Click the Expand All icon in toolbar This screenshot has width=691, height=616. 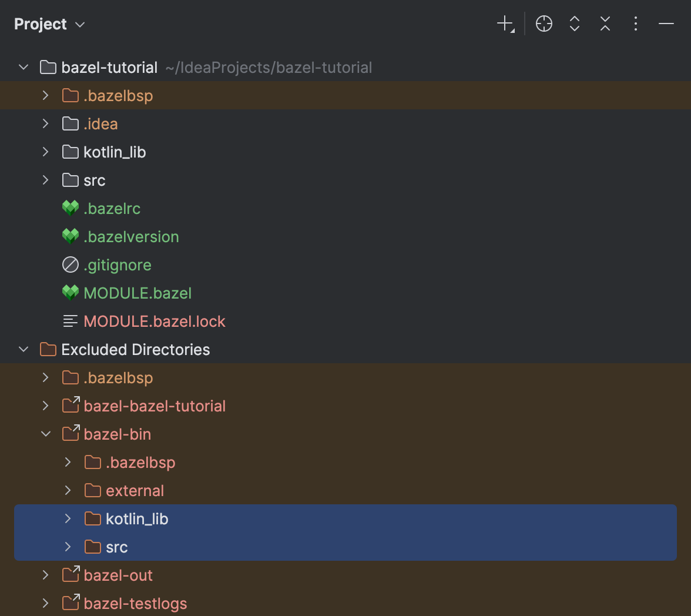574,24
